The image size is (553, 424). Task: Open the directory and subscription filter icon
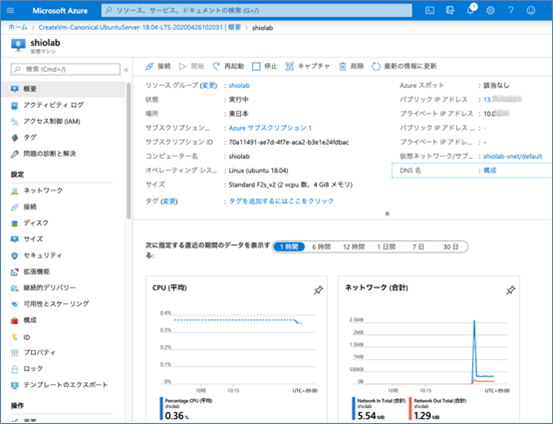pyautogui.click(x=450, y=11)
